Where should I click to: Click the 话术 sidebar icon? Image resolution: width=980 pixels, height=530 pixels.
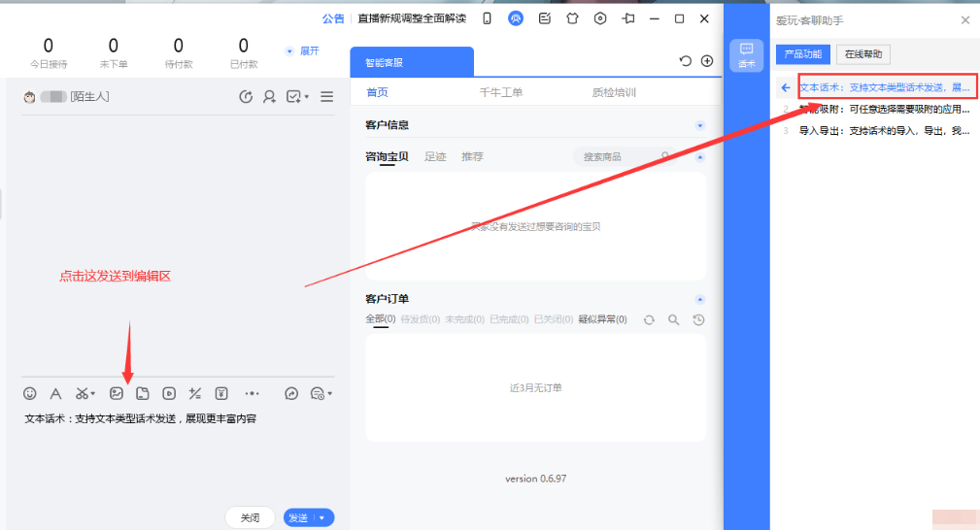[x=746, y=55]
